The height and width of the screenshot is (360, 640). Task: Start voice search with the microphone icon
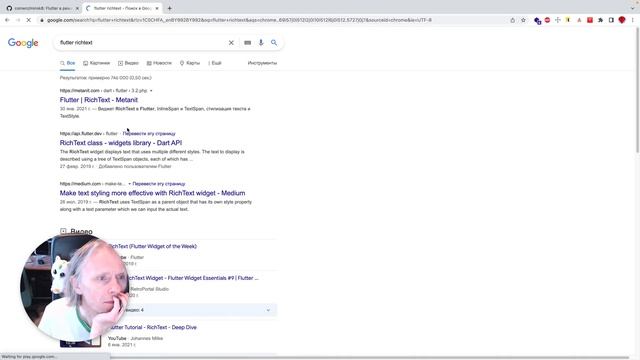261,42
